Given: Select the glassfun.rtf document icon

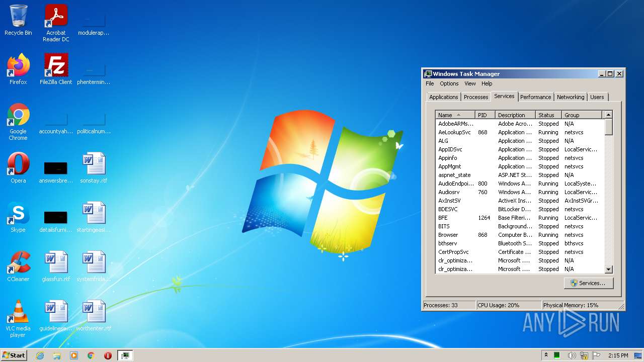Looking at the screenshot, I should [x=56, y=266].
